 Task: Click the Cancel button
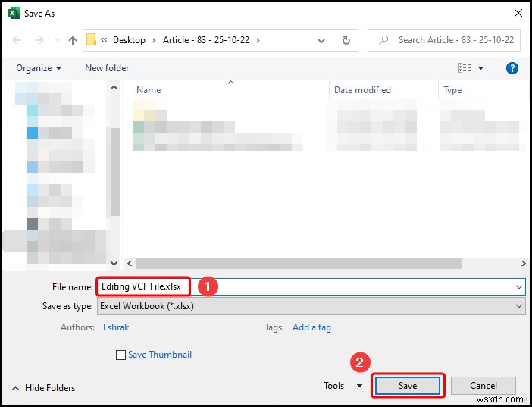point(483,386)
